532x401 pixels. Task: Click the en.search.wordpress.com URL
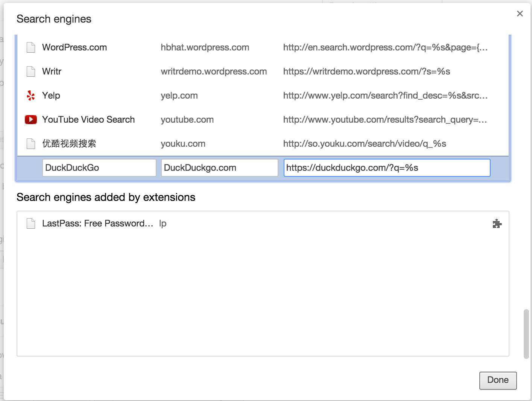point(385,47)
